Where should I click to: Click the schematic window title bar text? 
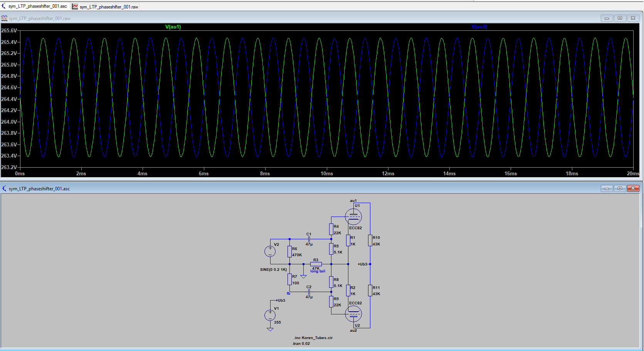(x=39, y=189)
